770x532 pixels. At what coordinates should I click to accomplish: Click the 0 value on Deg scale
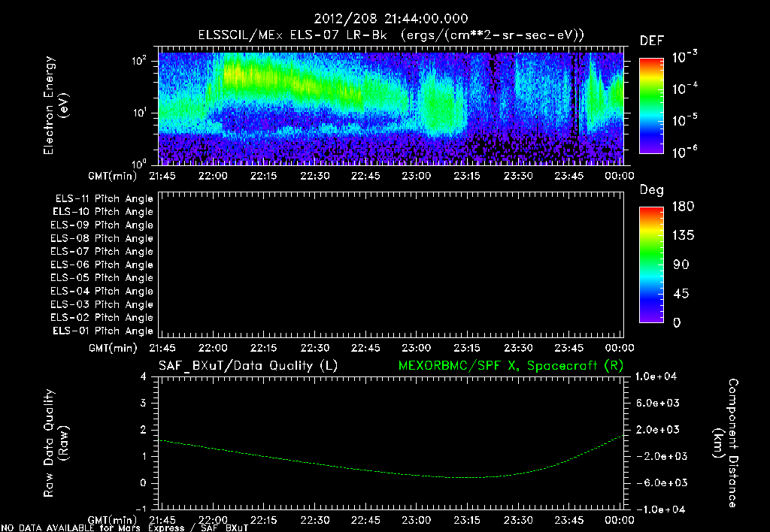(678, 322)
